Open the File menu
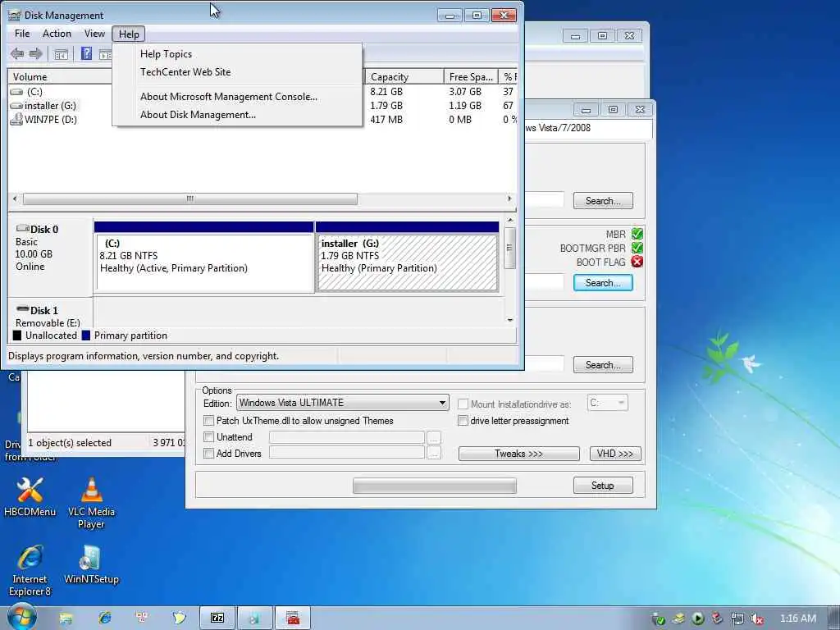The width and height of the screenshot is (840, 630). pos(22,34)
